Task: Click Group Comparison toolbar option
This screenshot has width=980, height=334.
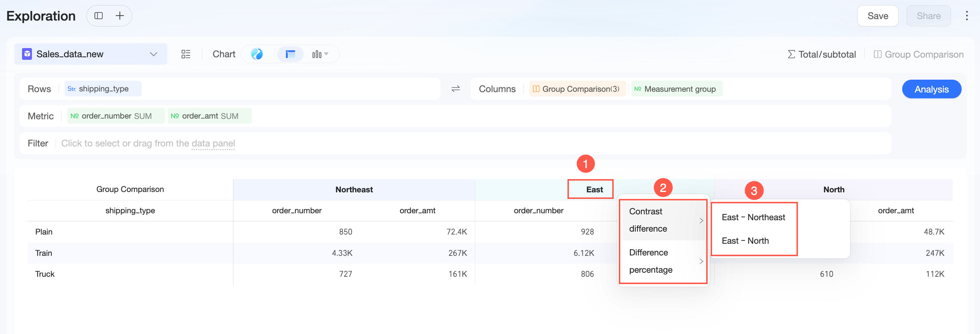Action: 918,54
